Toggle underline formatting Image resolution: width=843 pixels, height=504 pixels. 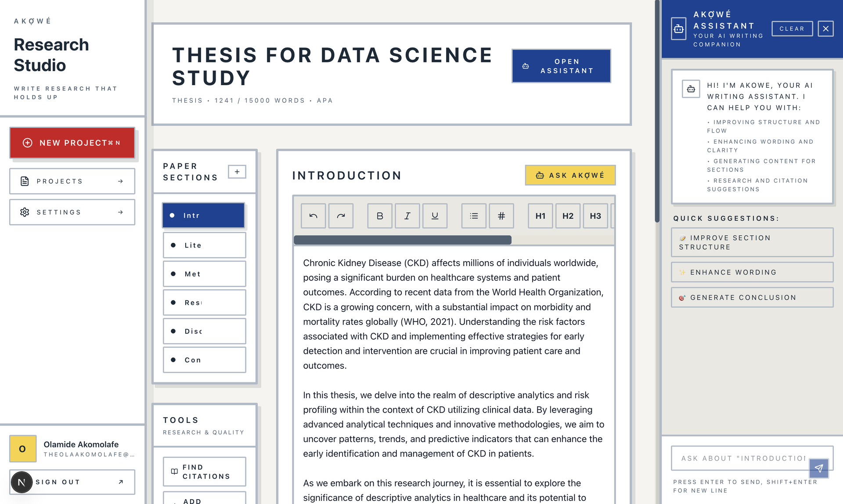coord(435,216)
